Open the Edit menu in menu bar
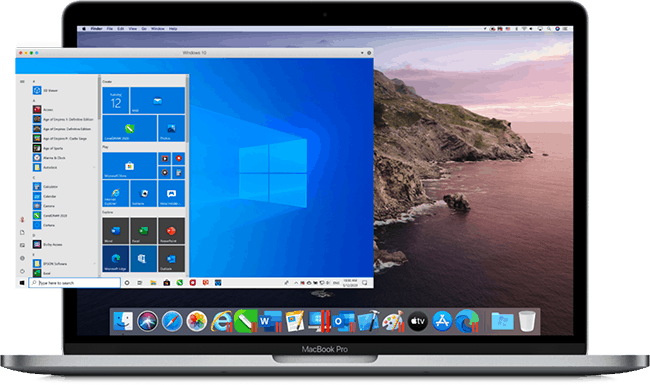The image size is (650, 385). point(121,29)
